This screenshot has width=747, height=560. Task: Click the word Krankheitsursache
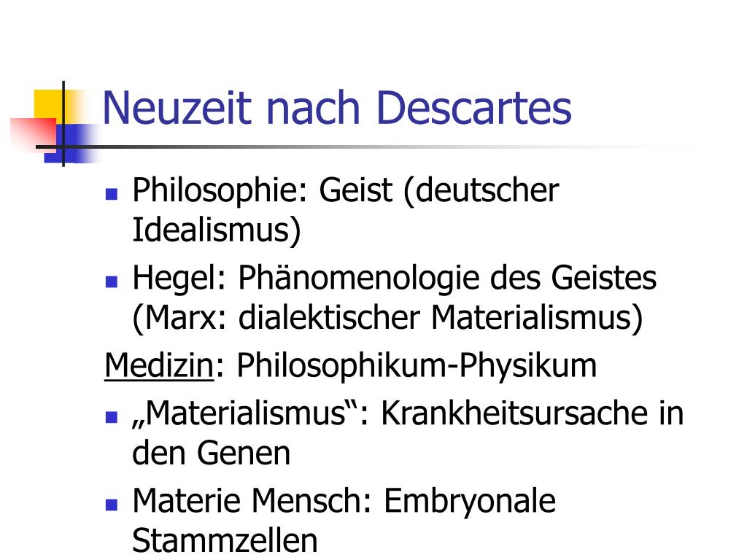(514, 413)
